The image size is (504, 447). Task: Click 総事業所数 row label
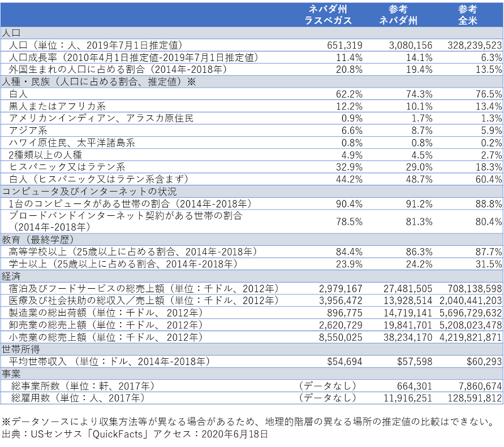point(83,385)
